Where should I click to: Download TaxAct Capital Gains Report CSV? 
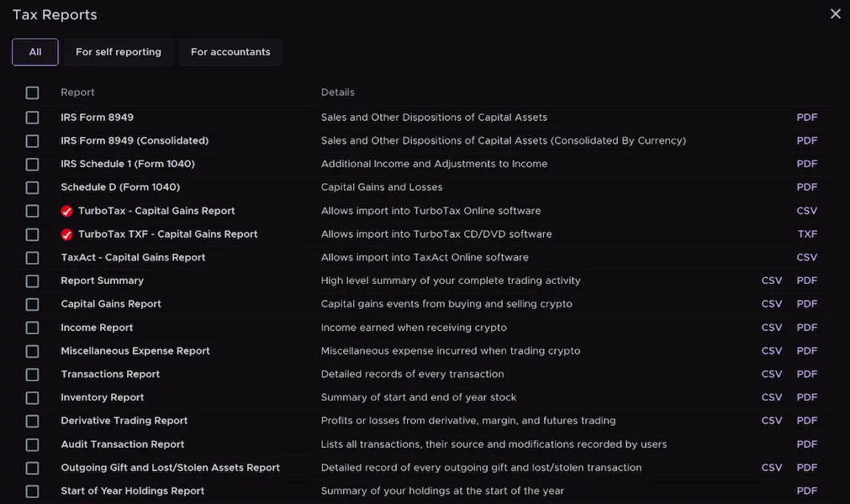pos(806,257)
